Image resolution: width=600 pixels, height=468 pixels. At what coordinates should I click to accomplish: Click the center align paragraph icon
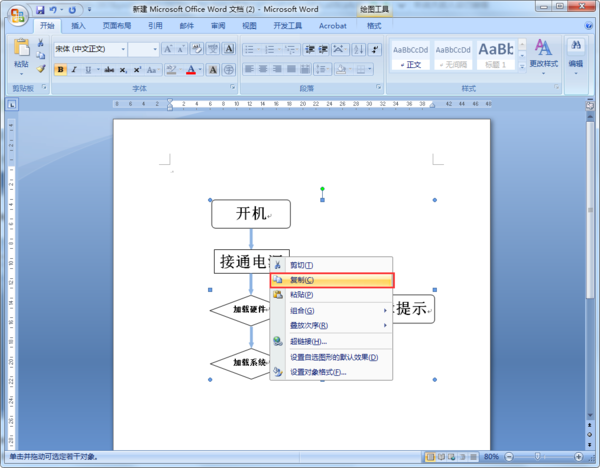[263, 69]
